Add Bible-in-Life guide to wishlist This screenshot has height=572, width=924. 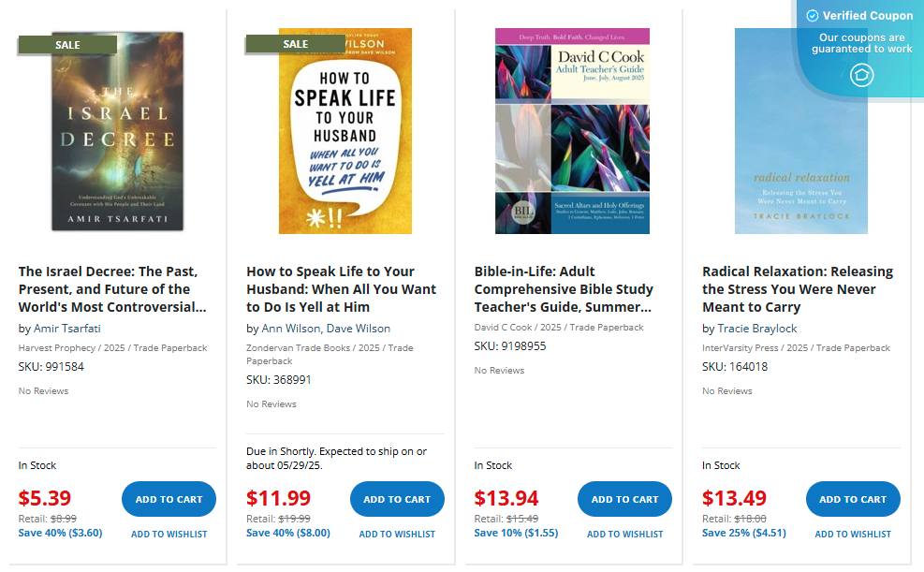tap(624, 534)
